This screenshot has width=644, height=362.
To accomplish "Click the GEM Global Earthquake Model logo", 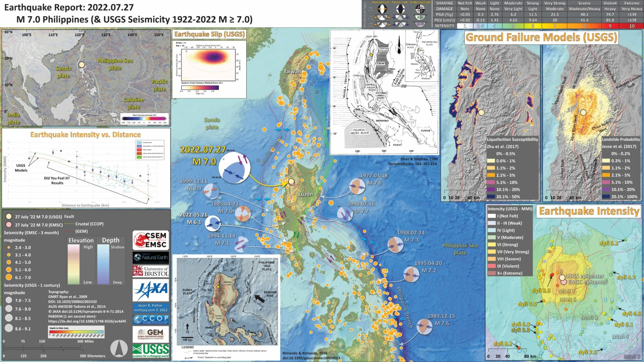I will pos(151,334).
